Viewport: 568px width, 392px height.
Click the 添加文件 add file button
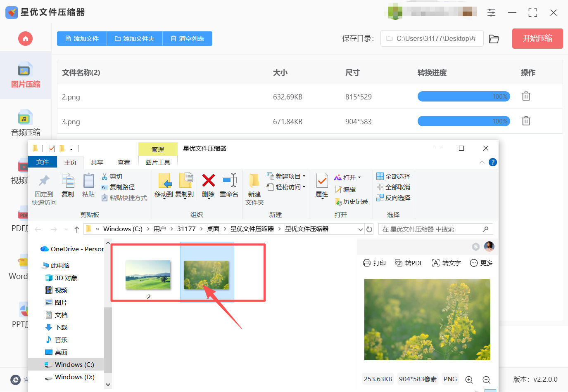(x=82, y=39)
